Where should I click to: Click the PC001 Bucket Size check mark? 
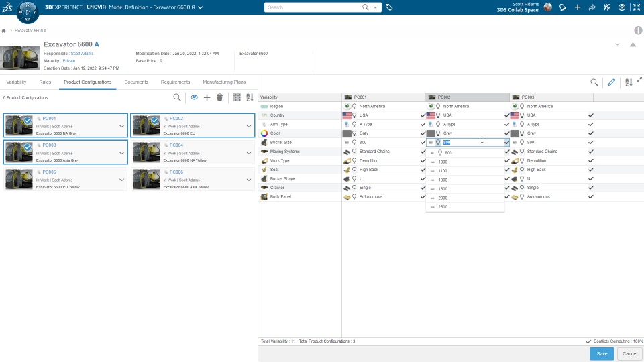[423, 142]
